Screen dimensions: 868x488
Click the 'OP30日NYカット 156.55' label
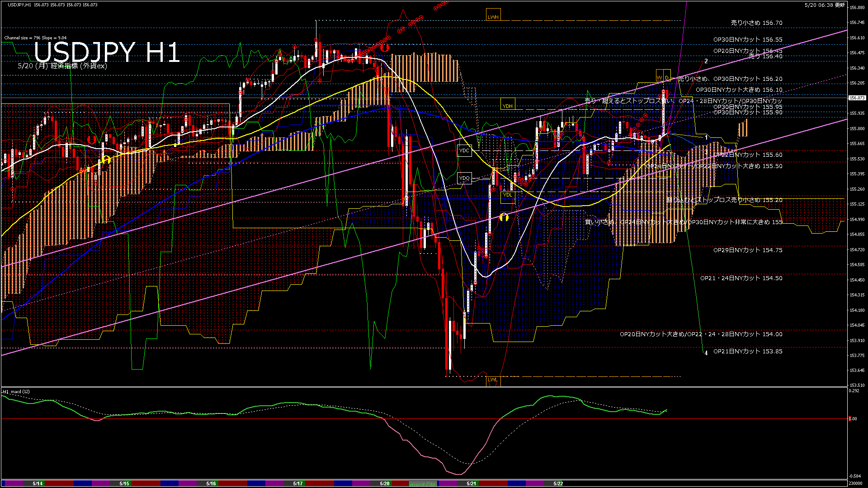[748, 40]
